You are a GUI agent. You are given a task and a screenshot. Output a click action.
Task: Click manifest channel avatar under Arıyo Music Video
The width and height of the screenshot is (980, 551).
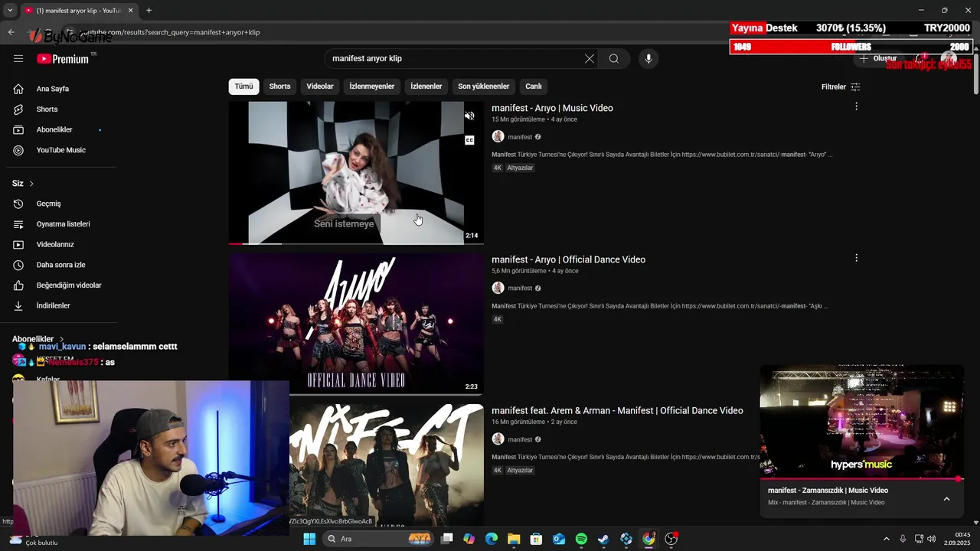coord(498,137)
